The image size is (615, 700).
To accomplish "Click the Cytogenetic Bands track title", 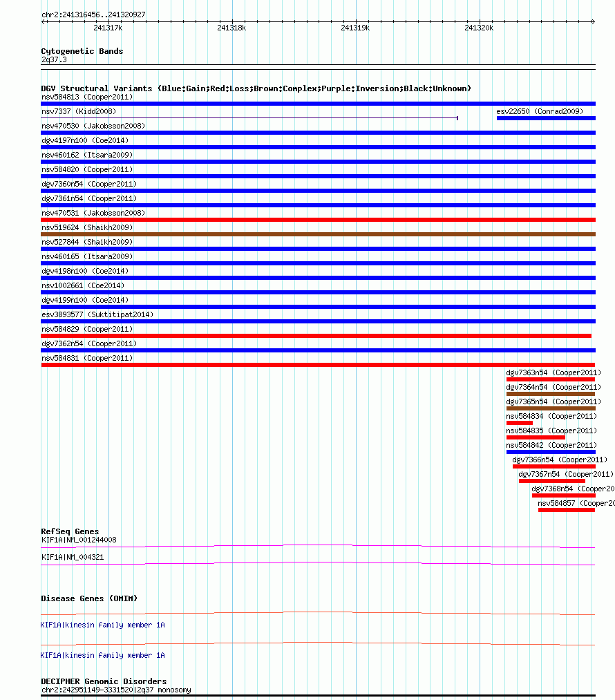I will click(82, 51).
